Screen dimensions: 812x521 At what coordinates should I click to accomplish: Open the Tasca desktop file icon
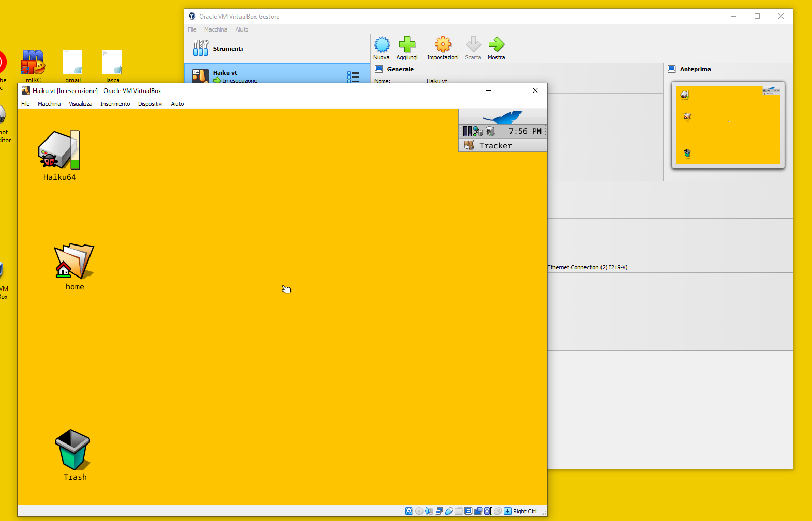click(x=112, y=66)
